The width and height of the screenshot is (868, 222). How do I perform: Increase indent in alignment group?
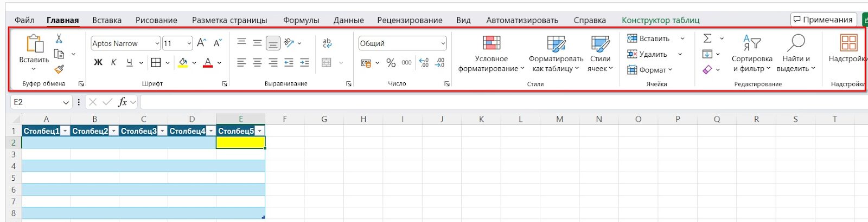(304, 63)
